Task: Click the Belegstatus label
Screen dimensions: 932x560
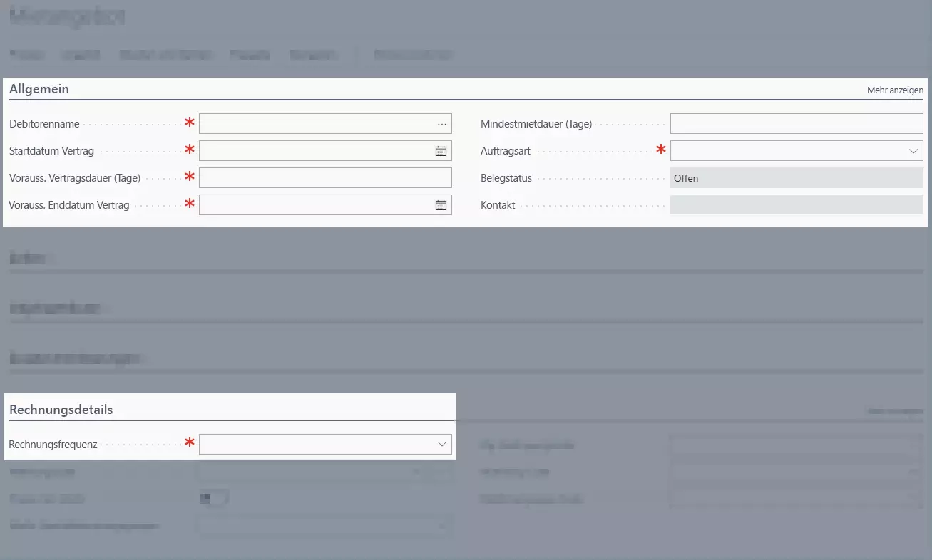Action: tap(506, 178)
